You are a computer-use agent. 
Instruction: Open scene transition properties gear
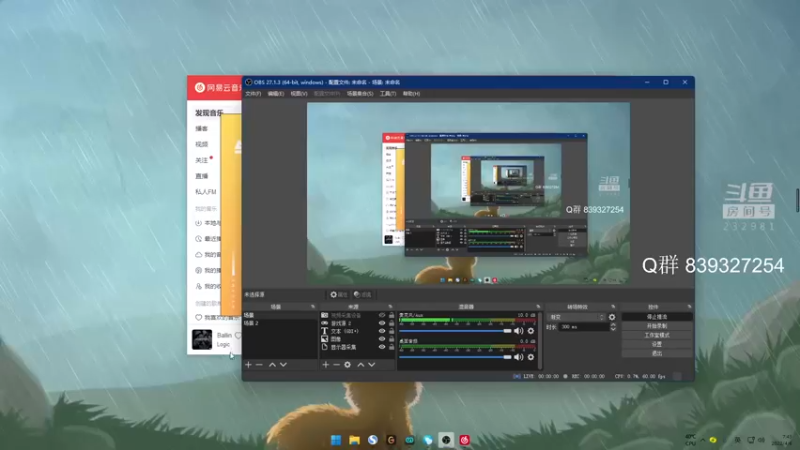point(612,317)
